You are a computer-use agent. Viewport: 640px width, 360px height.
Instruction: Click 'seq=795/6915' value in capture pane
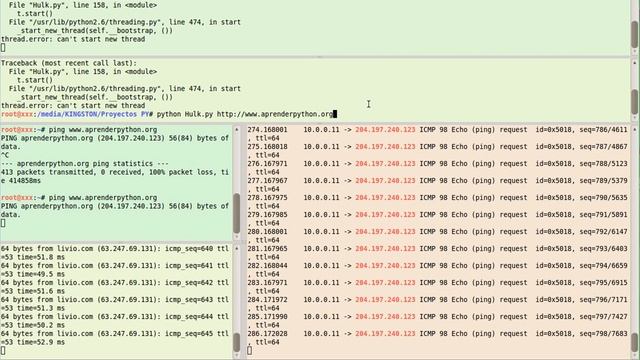604,282
